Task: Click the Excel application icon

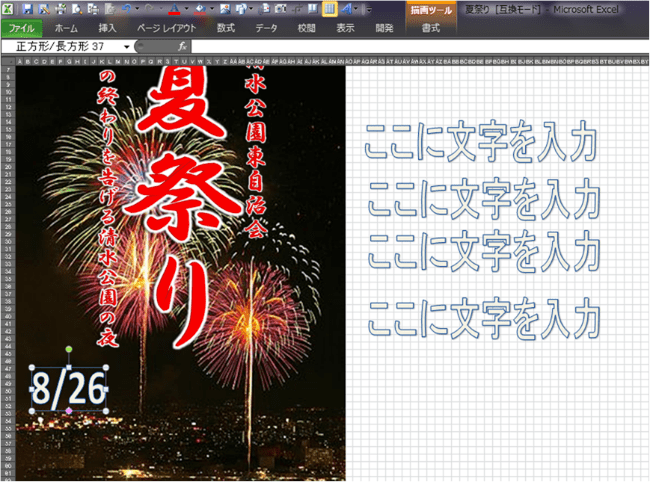Action: pyautogui.click(x=7, y=9)
